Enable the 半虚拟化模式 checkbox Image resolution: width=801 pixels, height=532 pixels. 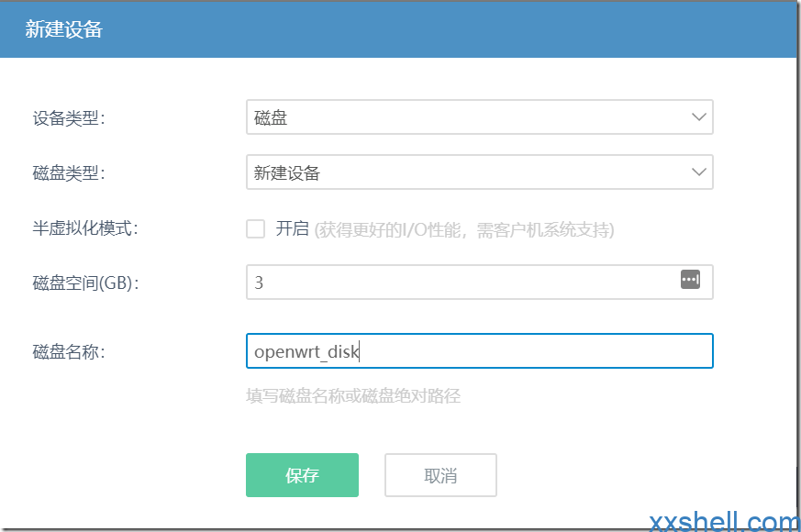pyautogui.click(x=255, y=228)
